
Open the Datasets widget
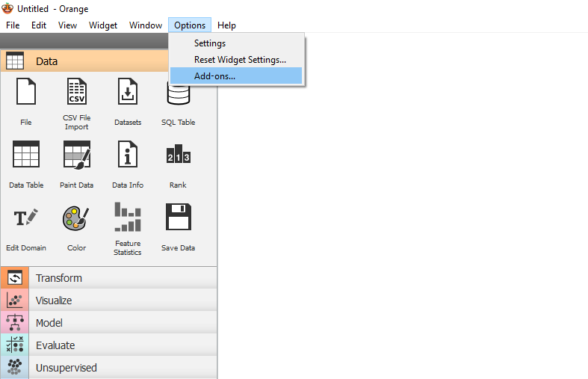click(128, 92)
